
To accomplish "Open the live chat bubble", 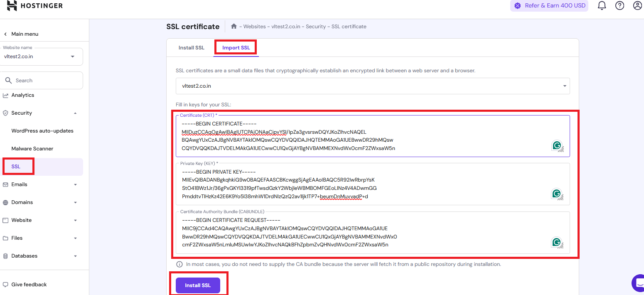I will (x=638, y=283).
